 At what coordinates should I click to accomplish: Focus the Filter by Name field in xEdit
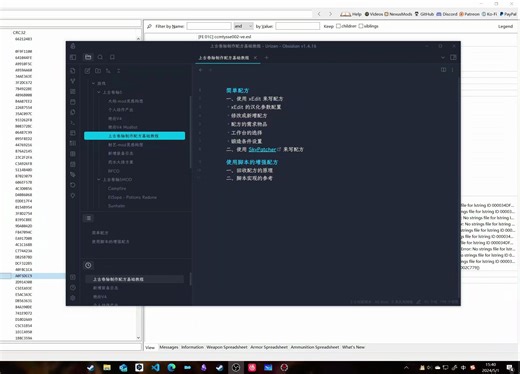click(209, 26)
